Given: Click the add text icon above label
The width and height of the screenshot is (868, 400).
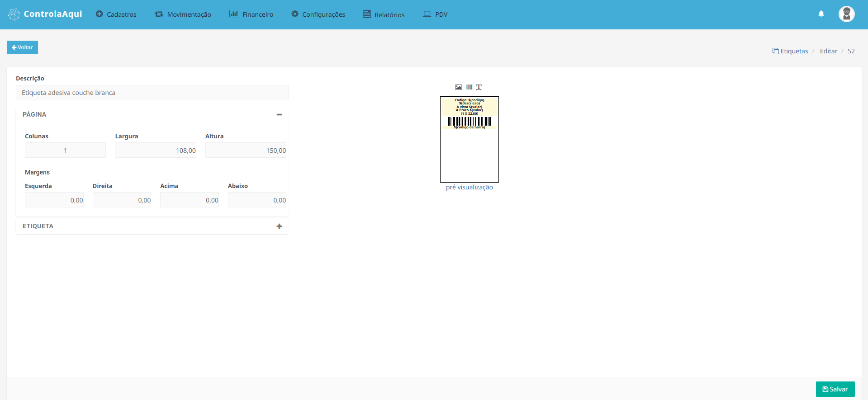Looking at the screenshot, I should [479, 87].
